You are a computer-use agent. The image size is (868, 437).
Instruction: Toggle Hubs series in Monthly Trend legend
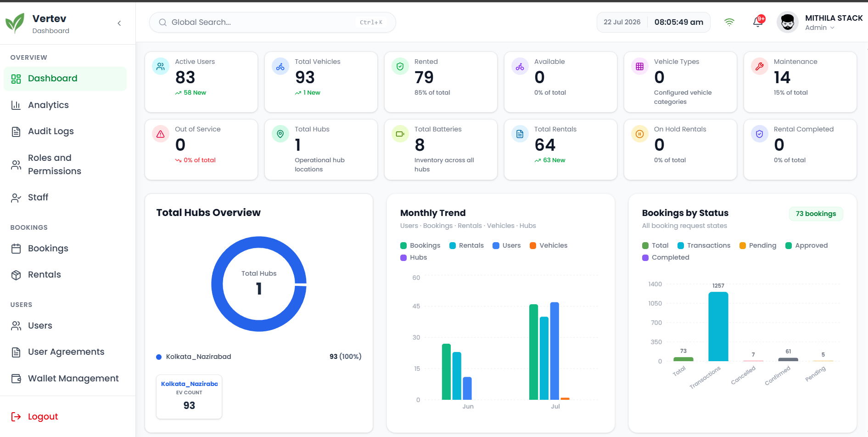coord(414,257)
